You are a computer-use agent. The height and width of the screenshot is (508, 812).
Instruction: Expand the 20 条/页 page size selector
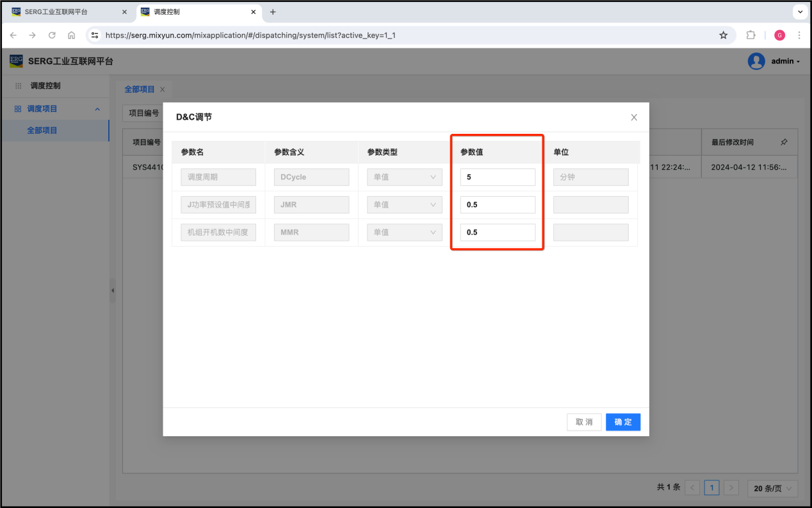point(772,488)
